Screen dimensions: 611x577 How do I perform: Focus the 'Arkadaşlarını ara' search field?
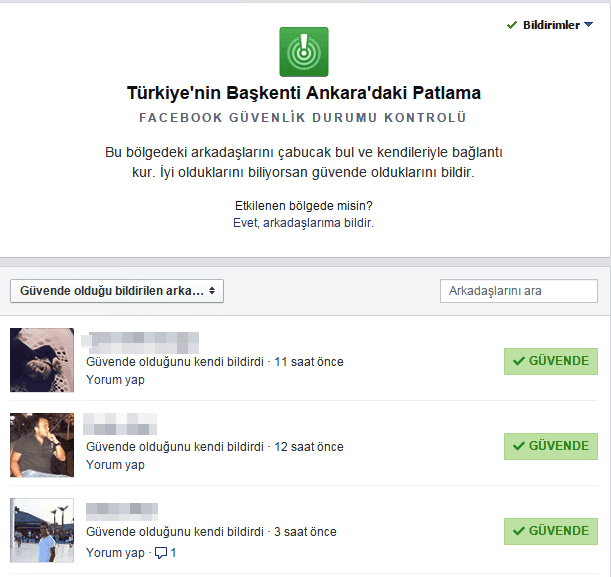pyautogui.click(x=519, y=291)
